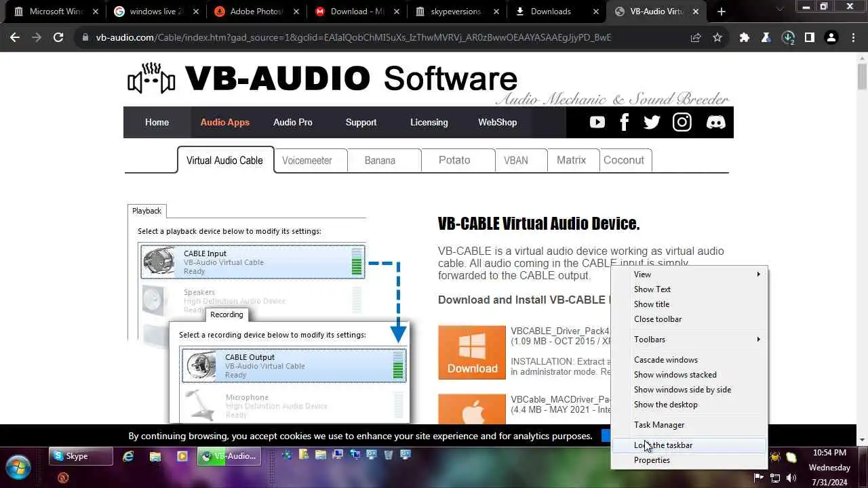Open the tab search chevron
This screenshot has width=868, height=488.
(x=779, y=9)
